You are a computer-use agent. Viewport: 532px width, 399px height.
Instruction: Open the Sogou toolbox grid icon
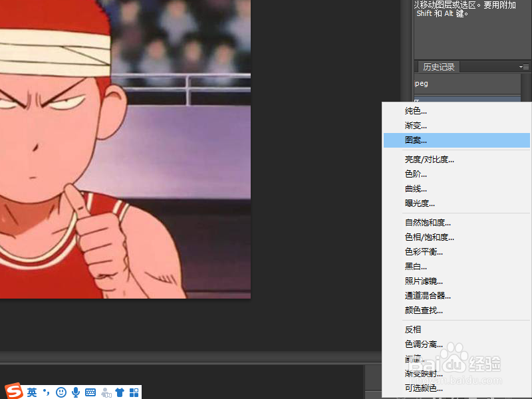pos(134,392)
